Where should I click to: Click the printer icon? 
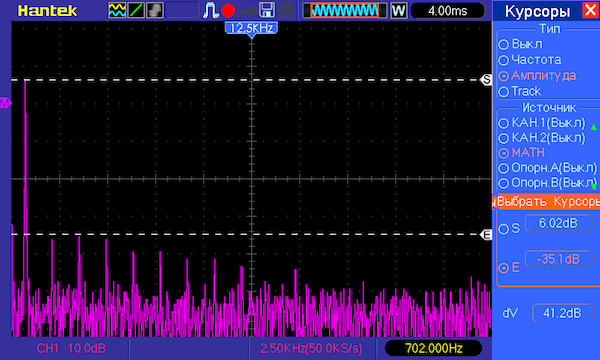click(x=286, y=10)
